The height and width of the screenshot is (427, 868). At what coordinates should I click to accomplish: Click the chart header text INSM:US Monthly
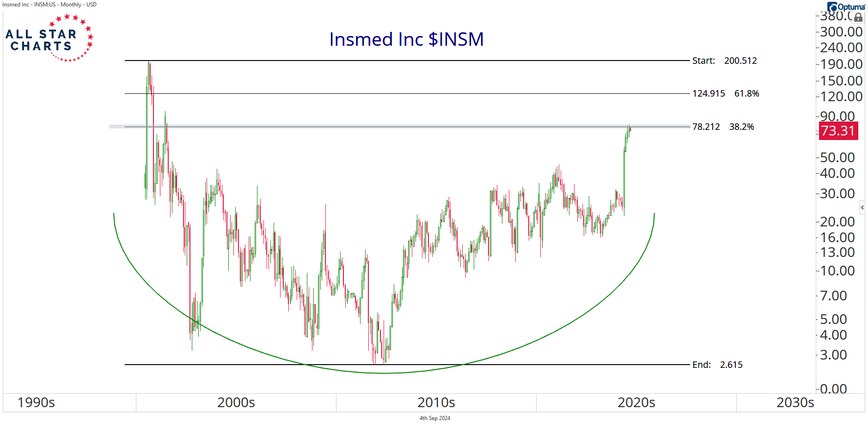49,5
